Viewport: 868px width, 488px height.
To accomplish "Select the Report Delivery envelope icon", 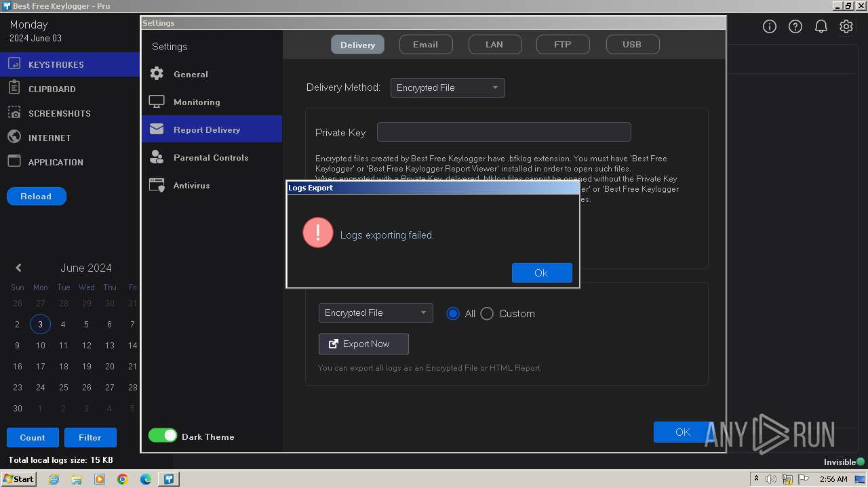I will tap(157, 129).
